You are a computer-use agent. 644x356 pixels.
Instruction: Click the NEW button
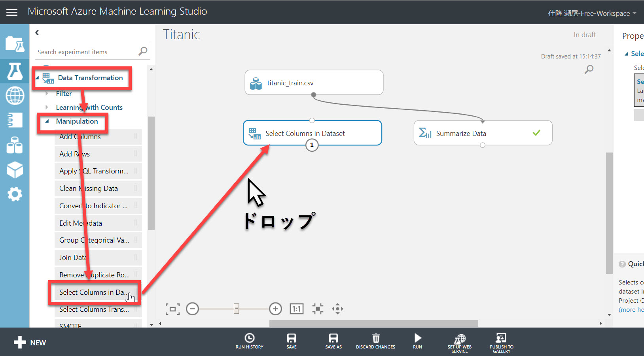(30, 343)
